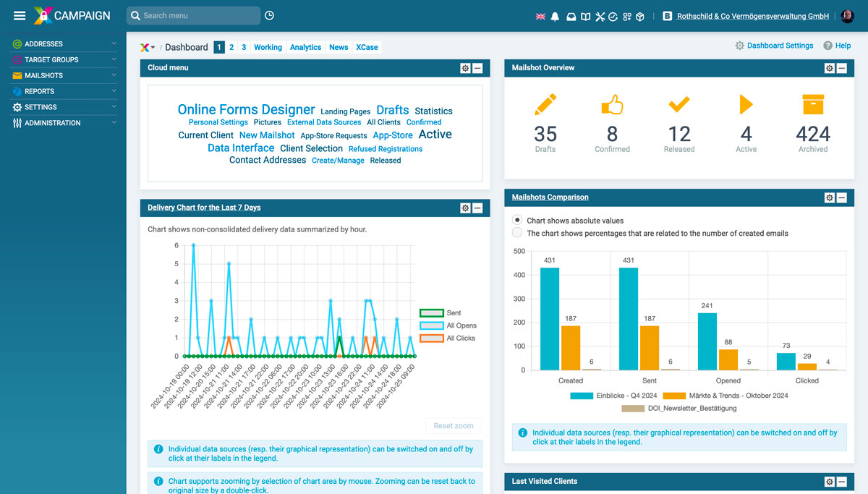Select 'Chart shows absolute values' radio button

pyautogui.click(x=517, y=220)
